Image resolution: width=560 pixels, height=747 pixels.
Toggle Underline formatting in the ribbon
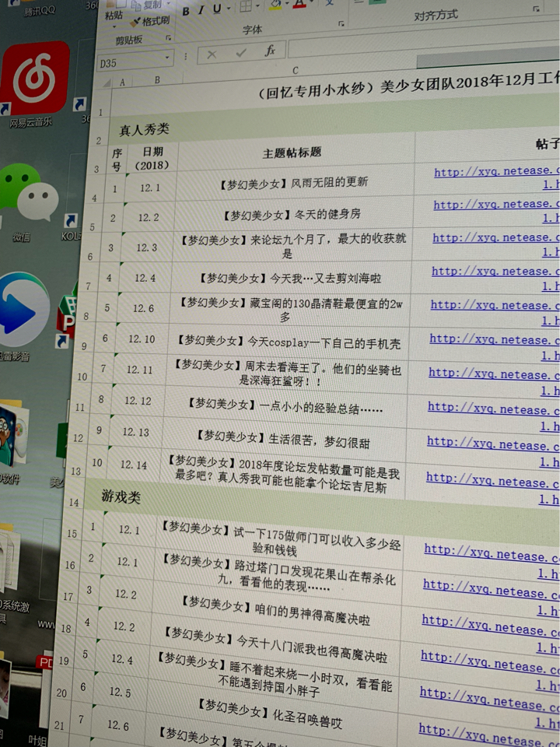point(216,9)
